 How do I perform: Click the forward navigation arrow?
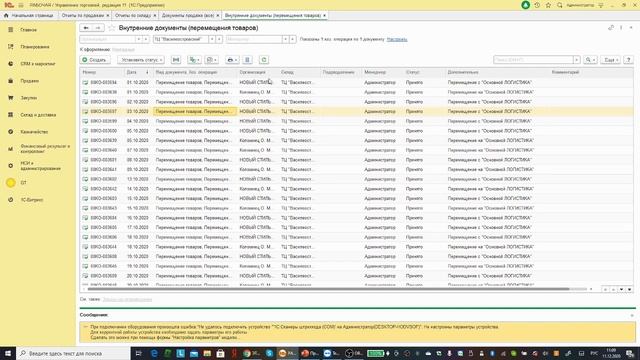(98, 28)
